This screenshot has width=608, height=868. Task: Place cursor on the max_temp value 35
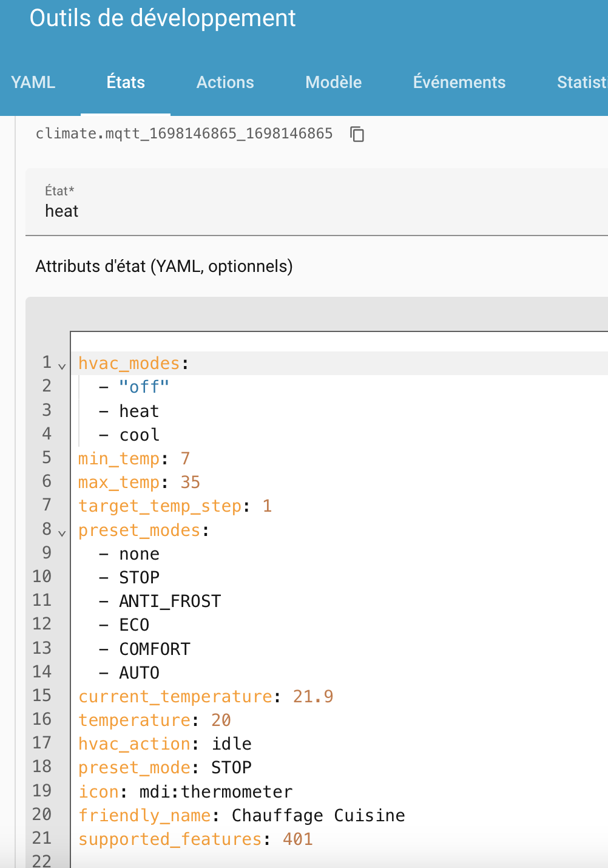click(x=190, y=483)
